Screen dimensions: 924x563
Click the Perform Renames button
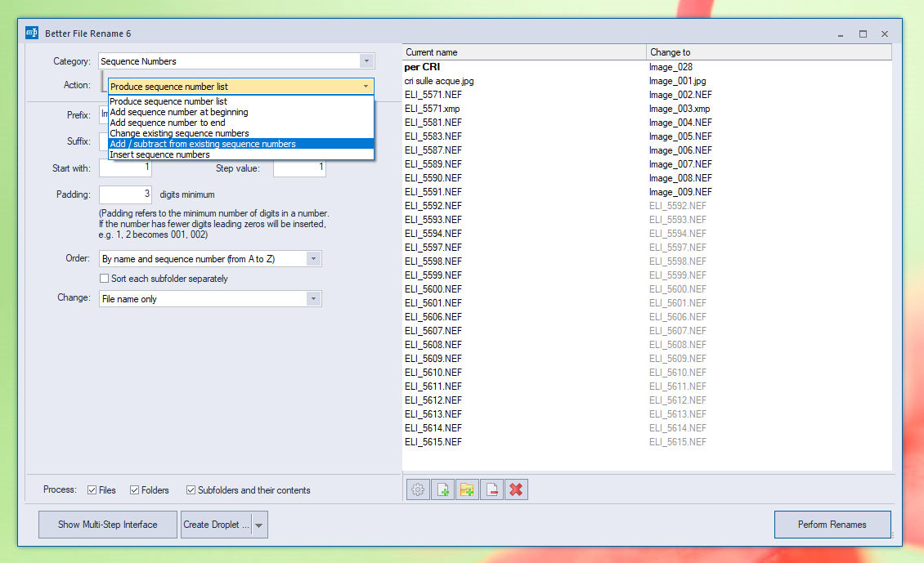point(832,525)
